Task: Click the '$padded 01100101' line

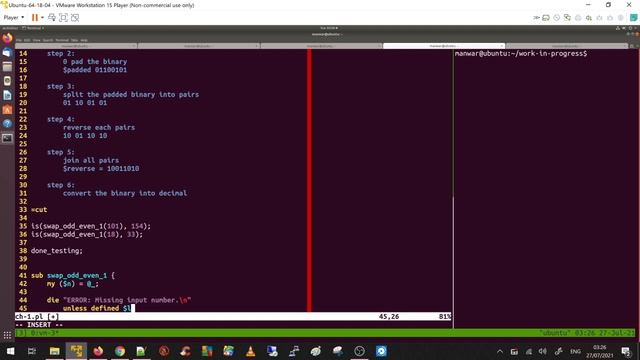Action: coord(95,70)
